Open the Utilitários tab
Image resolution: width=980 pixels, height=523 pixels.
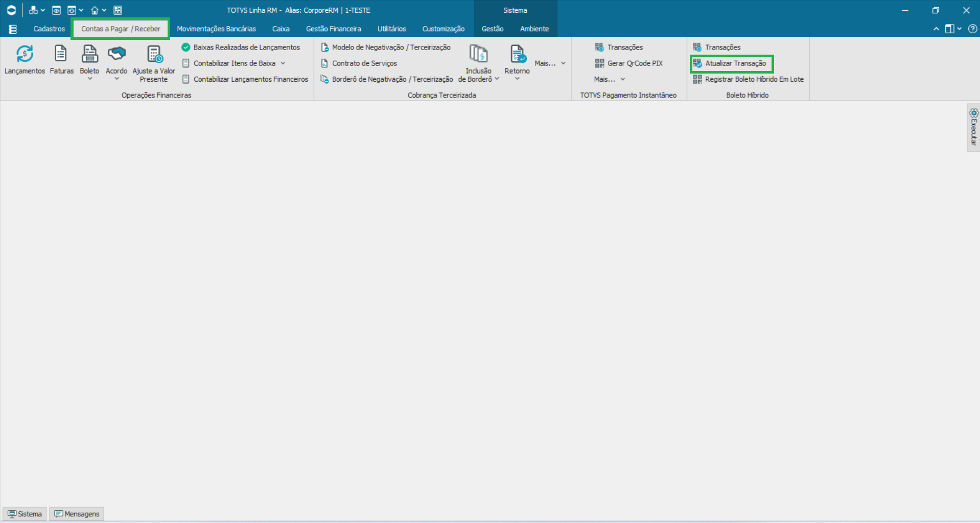point(392,29)
